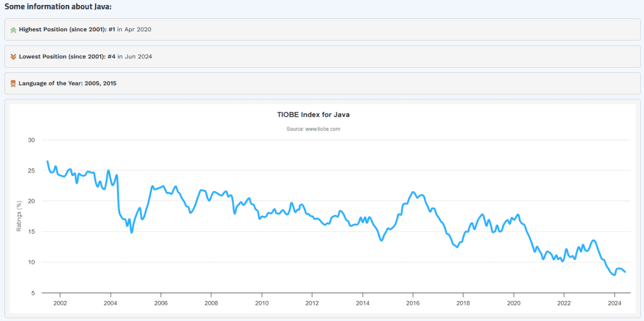Click the 'Some information about Java' heading
This screenshot has width=644, height=321.
(x=58, y=6)
